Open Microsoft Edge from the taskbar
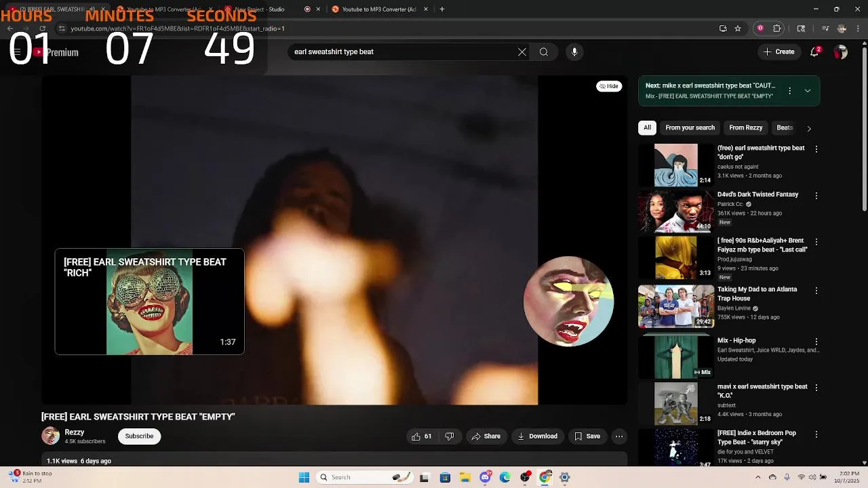 point(505,477)
